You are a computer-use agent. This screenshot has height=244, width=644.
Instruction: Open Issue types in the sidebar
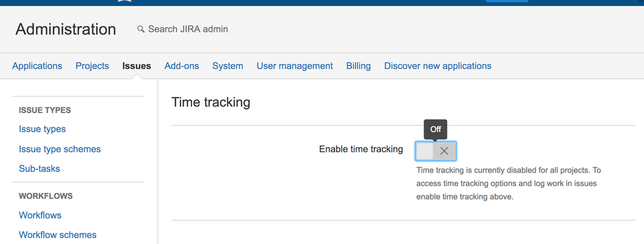pyautogui.click(x=43, y=129)
